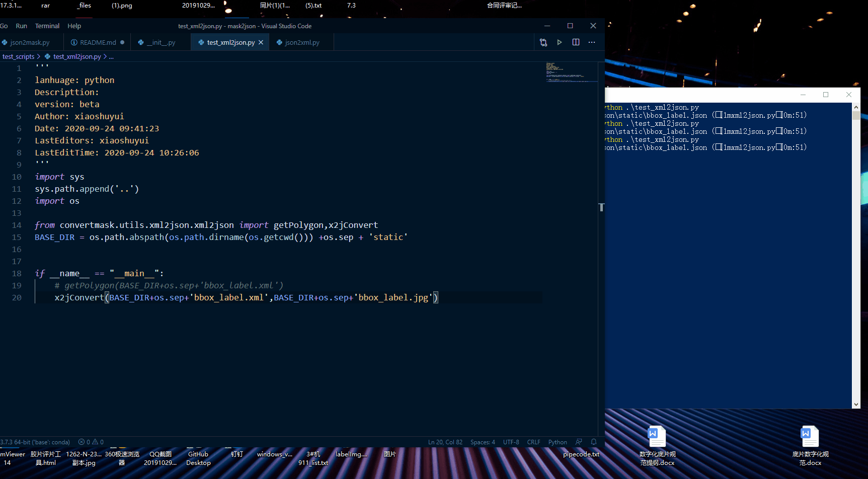The width and height of the screenshot is (868, 479).
Task: Select the (5).txt desktop file
Action: [x=313, y=6]
